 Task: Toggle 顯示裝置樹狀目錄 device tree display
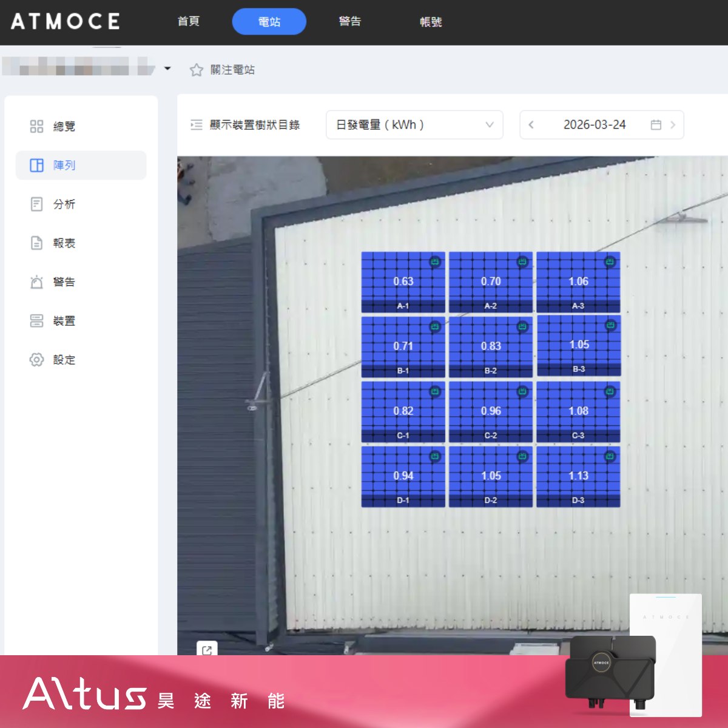point(245,125)
